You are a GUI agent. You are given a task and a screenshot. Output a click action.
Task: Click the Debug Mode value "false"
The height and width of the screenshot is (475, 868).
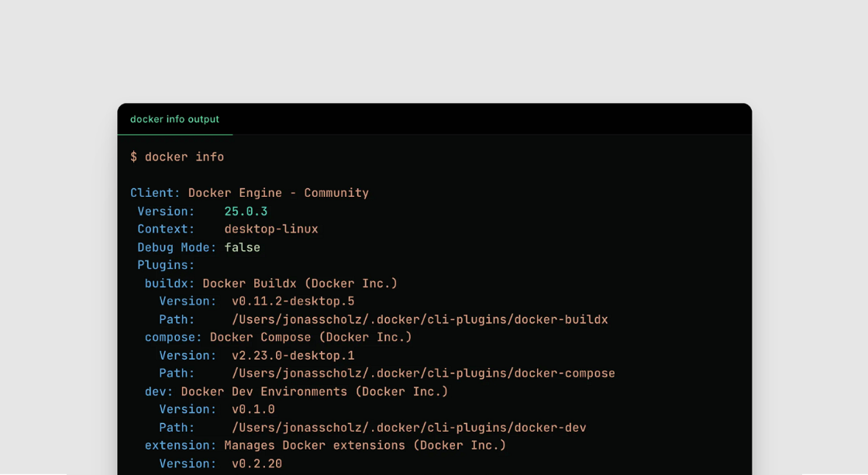(242, 247)
